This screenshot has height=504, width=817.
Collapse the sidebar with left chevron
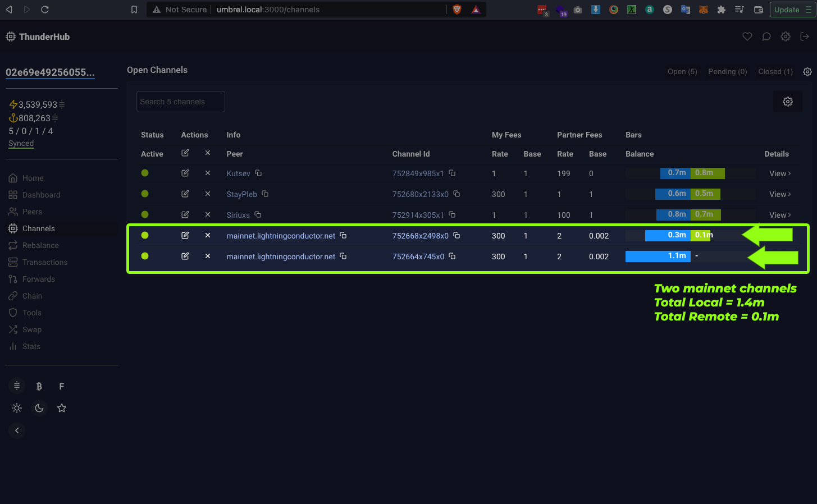17,430
